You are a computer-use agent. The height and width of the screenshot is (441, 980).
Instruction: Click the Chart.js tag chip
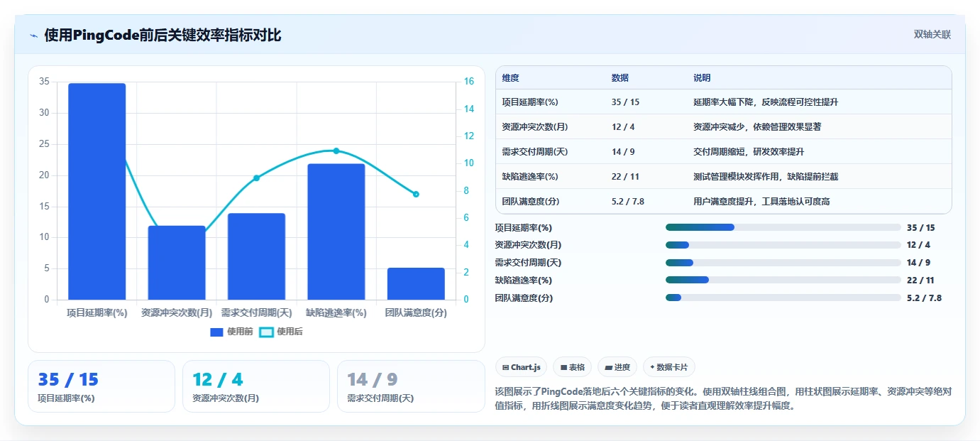point(522,367)
